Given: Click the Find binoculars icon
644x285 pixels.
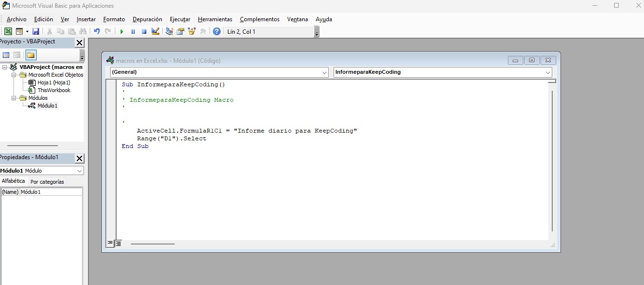Looking at the screenshot, I should pyautogui.click(x=83, y=31).
